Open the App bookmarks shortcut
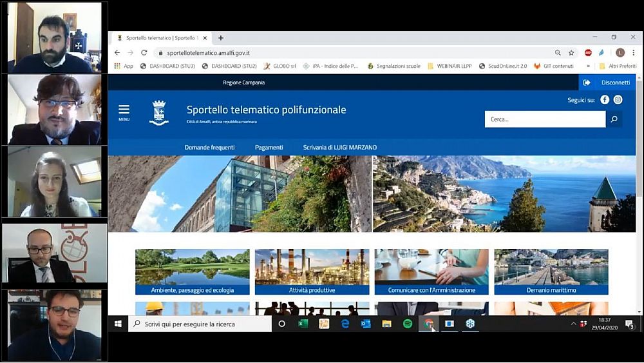644x363 pixels. point(124,66)
